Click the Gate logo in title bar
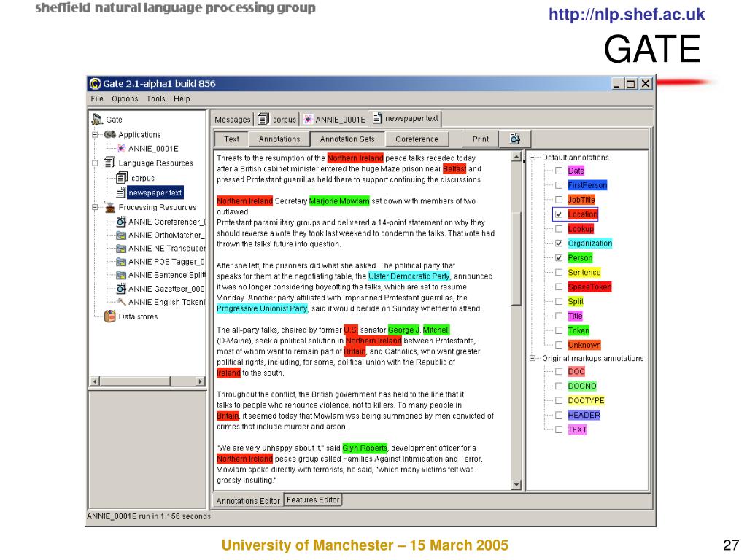This screenshot has height=560, width=747. tap(95, 84)
